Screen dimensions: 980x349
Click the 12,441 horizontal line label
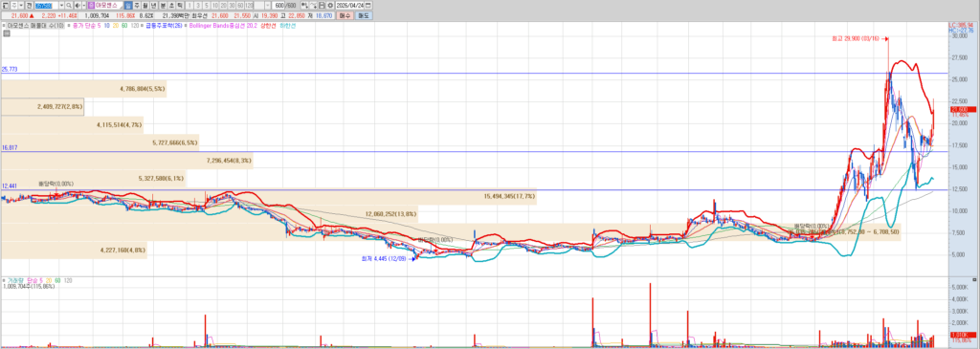(x=9, y=185)
